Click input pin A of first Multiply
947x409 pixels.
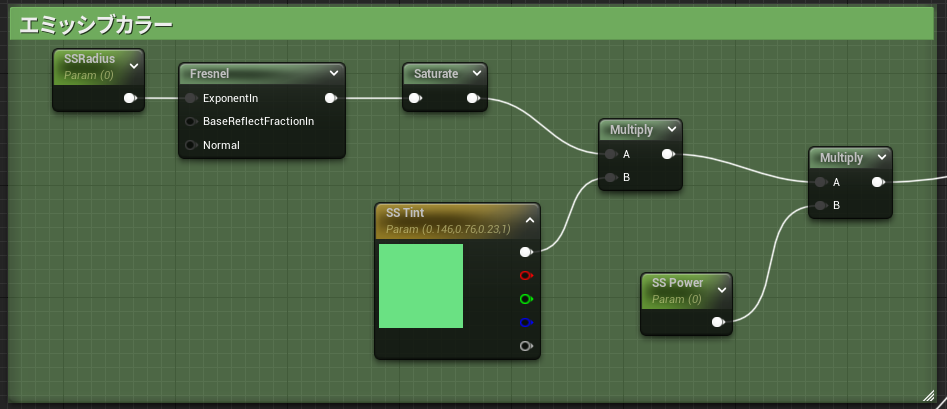click(x=611, y=154)
